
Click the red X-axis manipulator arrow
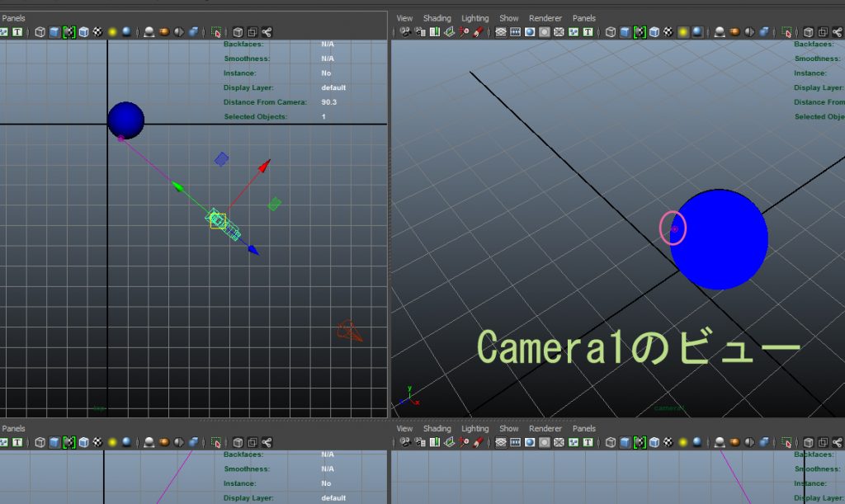click(265, 165)
